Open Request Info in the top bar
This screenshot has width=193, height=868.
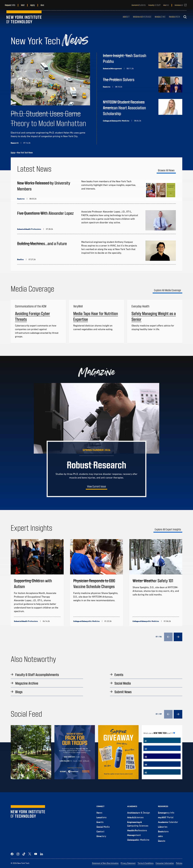click(x=10, y=5)
